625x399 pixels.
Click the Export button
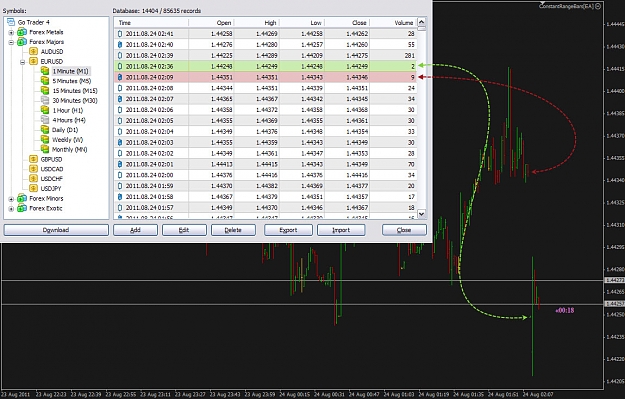click(x=288, y=230)
